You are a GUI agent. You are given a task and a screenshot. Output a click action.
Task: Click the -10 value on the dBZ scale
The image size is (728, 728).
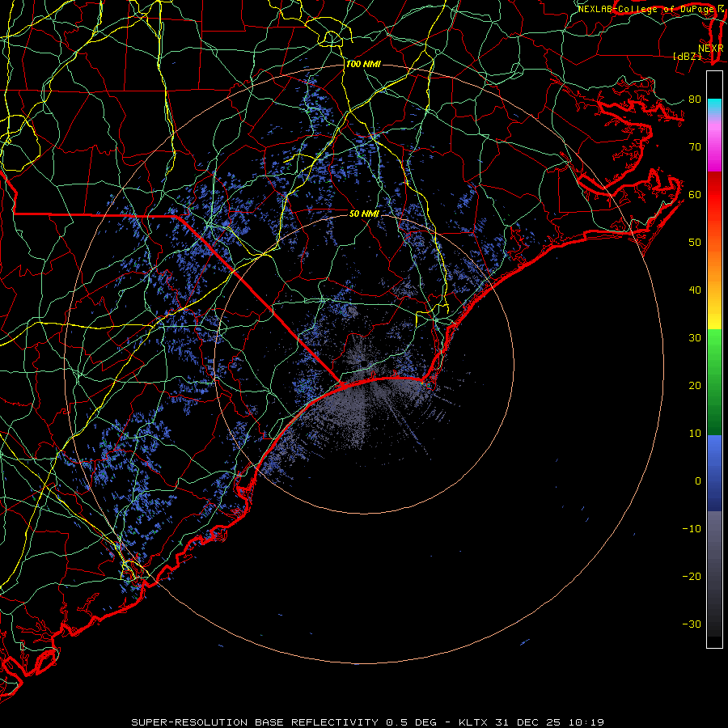[x=692, y=529]
